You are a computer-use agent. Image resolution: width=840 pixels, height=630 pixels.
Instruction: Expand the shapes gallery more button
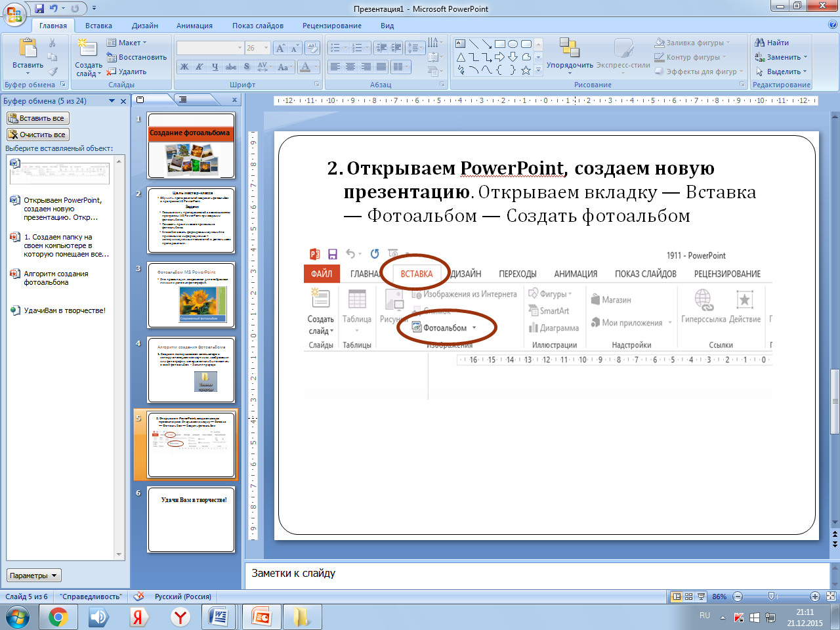538,70
